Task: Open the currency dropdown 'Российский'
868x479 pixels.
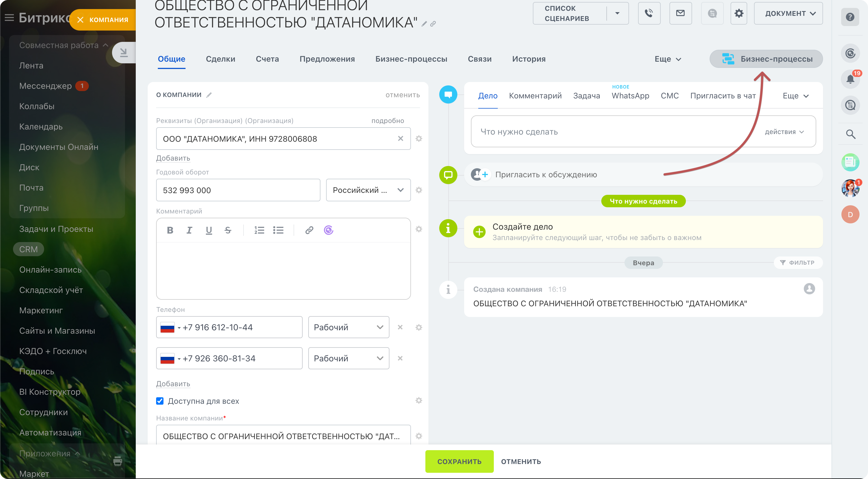Action: pos(368,190)
